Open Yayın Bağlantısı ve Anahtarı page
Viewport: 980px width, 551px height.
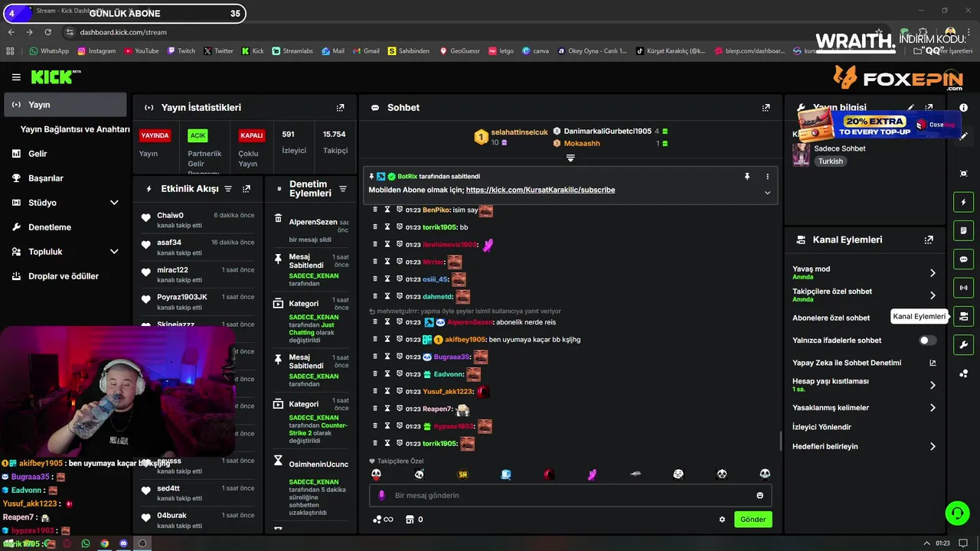(75, 129)
